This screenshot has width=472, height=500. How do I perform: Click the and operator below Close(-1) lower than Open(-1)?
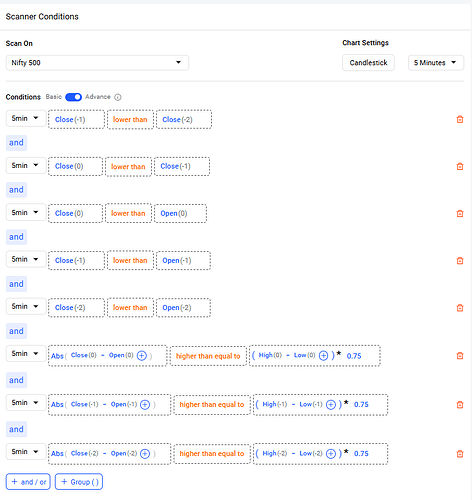tap(16, 284)
